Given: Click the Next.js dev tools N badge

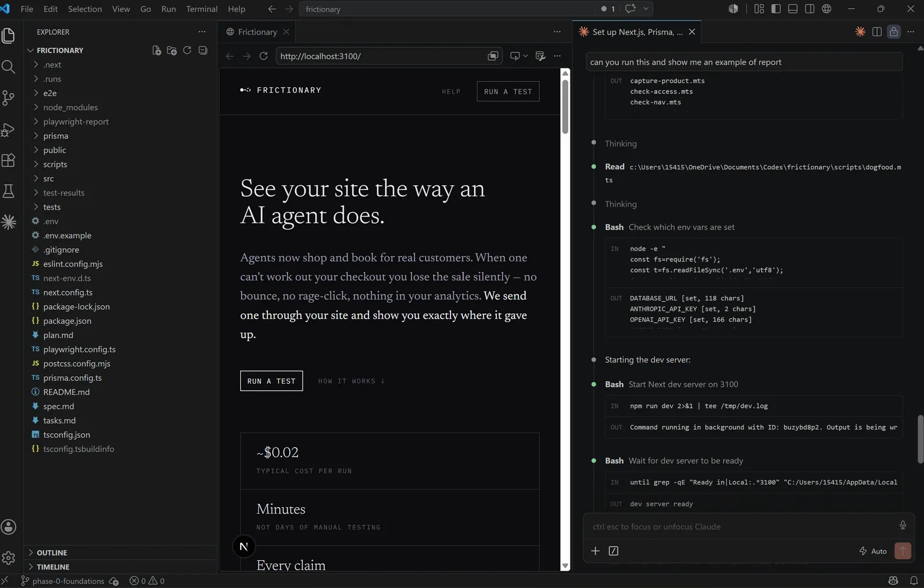Looking at the screenshot, I should pyautogui.click(x=244, y=546).
